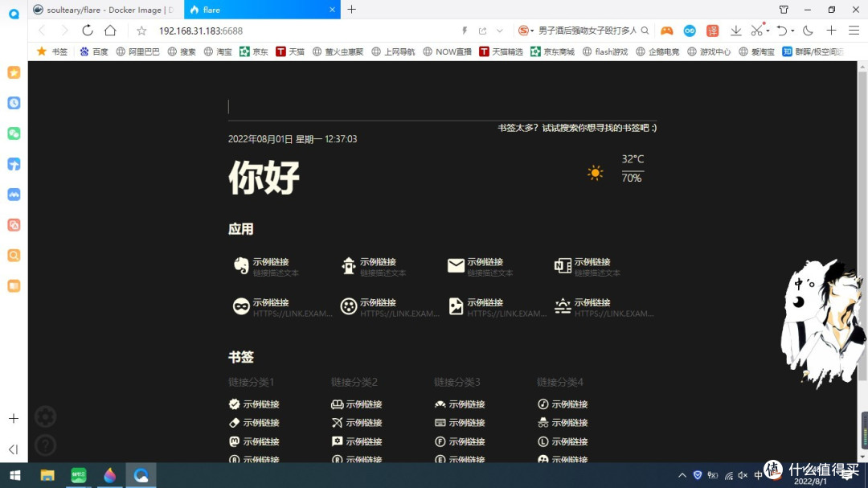Open the circled F bookmark in 链接分类3
Viewport: 868px width, 488px height.
click(x=460, y=441)
